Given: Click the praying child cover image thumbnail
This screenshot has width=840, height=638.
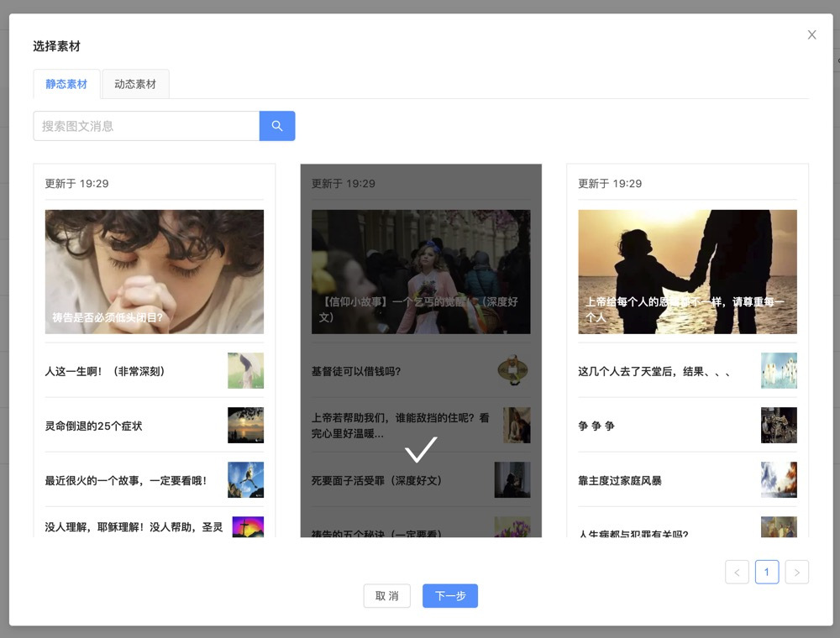Looking at the screenshot, I should coord(154,270).
